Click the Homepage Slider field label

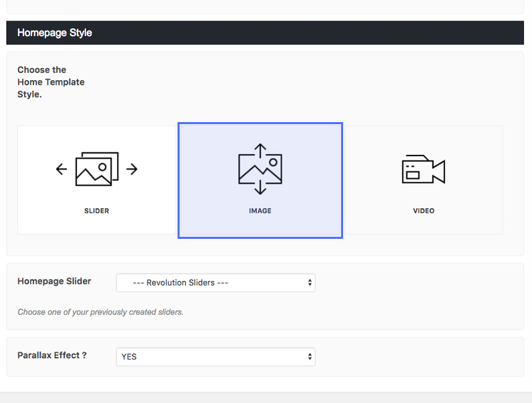(54, 281)
